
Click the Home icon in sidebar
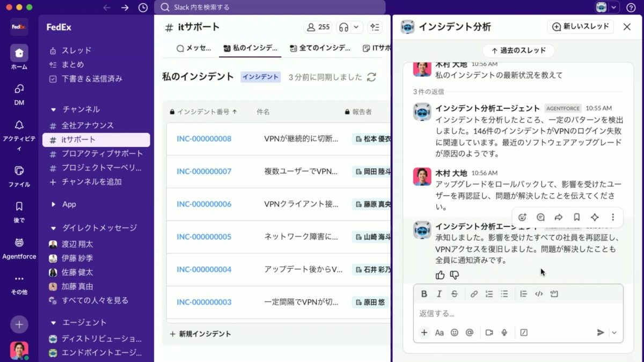click(19, 53)
